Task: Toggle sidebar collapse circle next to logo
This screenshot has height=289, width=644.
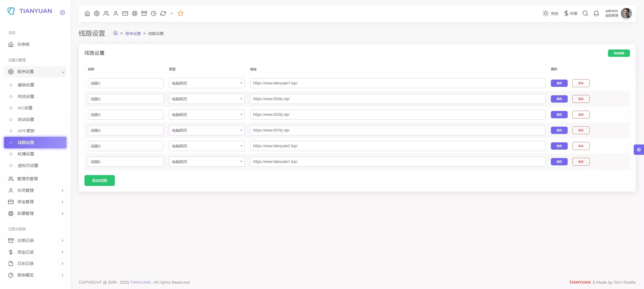Action: (x=63, y=12)
